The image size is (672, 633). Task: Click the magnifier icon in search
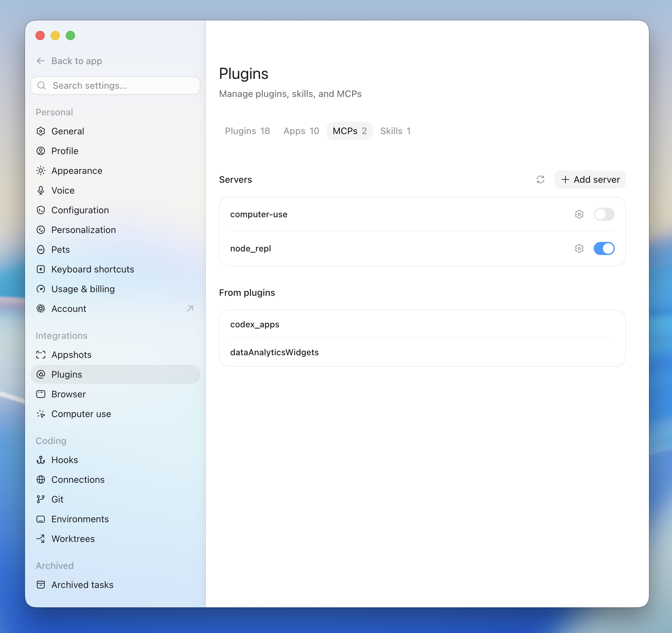(41, 85)
